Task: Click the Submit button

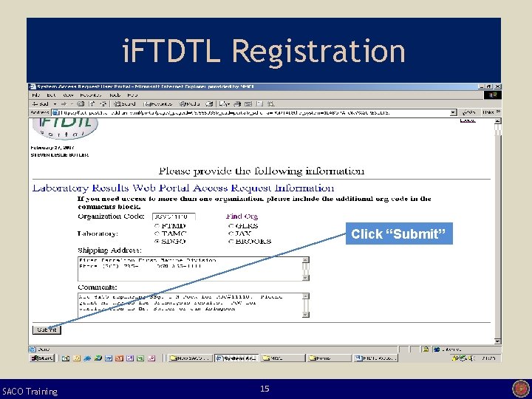Action: coord(47,330)
